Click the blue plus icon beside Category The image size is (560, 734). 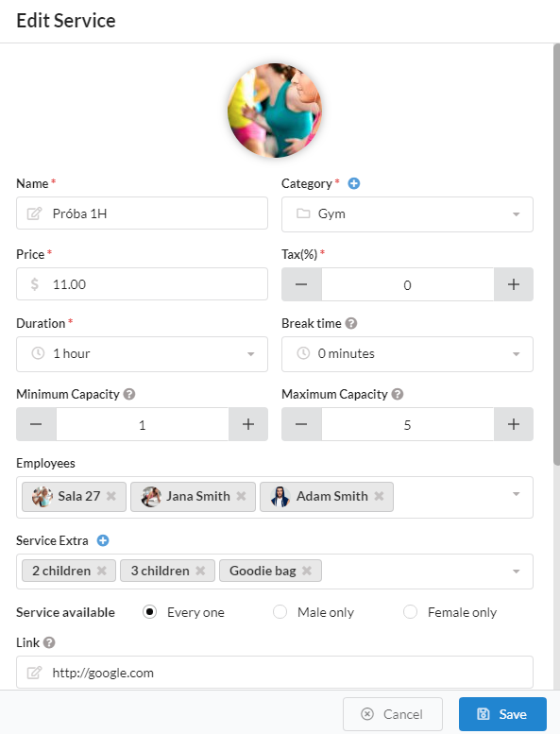354,183
